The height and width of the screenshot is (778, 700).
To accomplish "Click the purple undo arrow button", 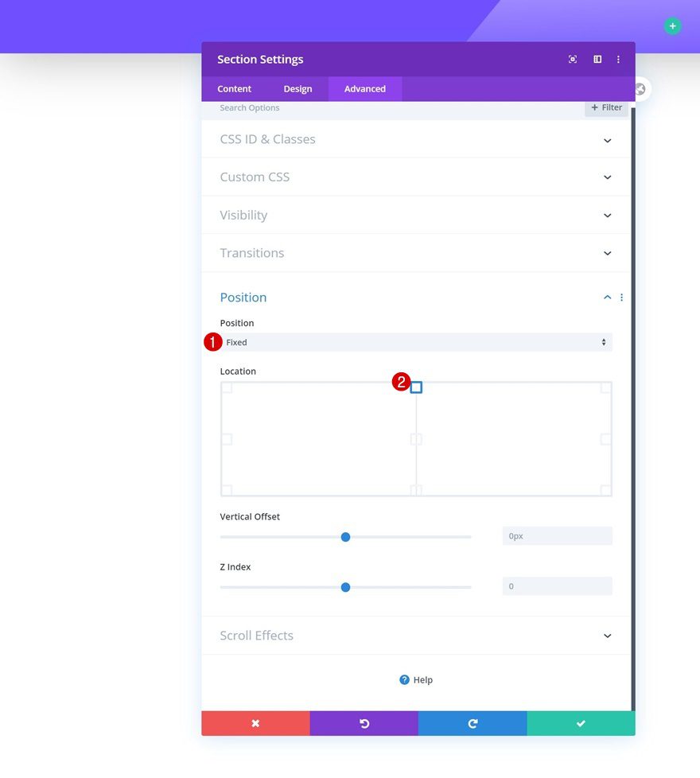I will [364, 723].
